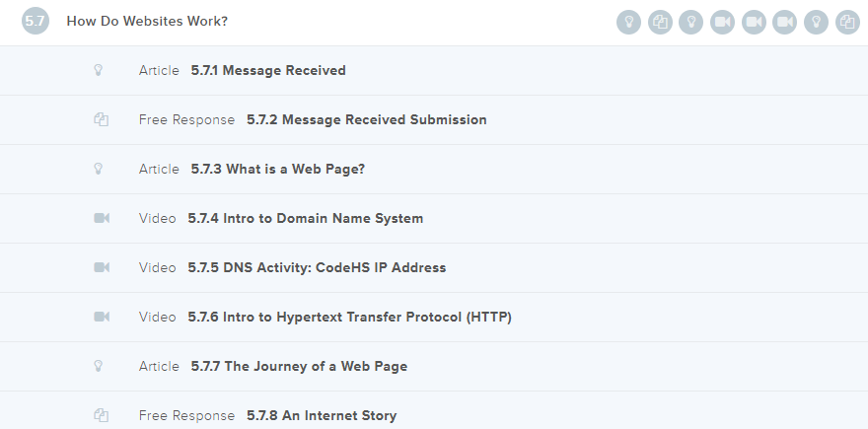The image size is (868, 429).
Task: Click the last free-response circle in header
Action: pos(847,22)
